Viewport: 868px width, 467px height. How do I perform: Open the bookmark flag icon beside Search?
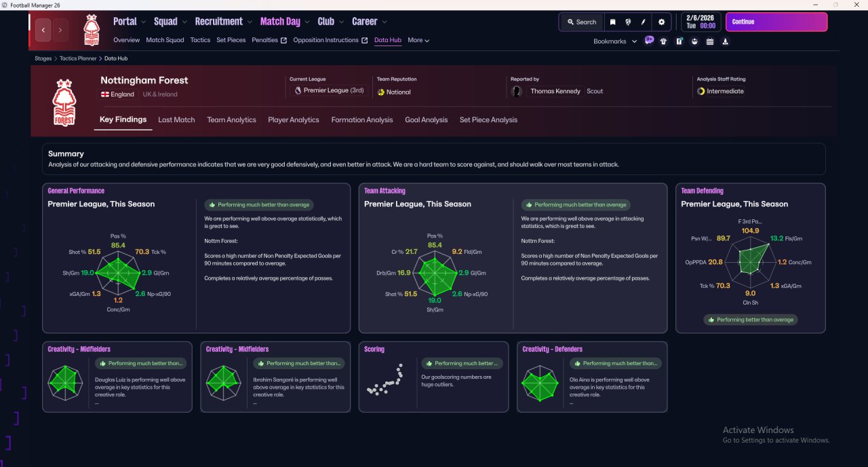[612, 22]
